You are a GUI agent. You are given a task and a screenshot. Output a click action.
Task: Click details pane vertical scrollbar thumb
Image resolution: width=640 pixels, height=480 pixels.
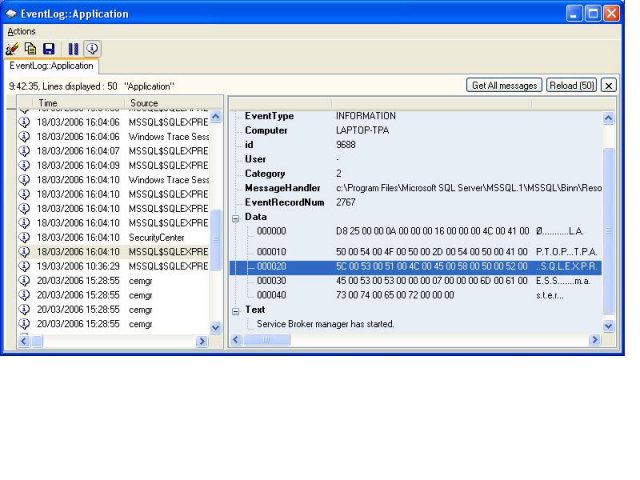tap(608, 231)
